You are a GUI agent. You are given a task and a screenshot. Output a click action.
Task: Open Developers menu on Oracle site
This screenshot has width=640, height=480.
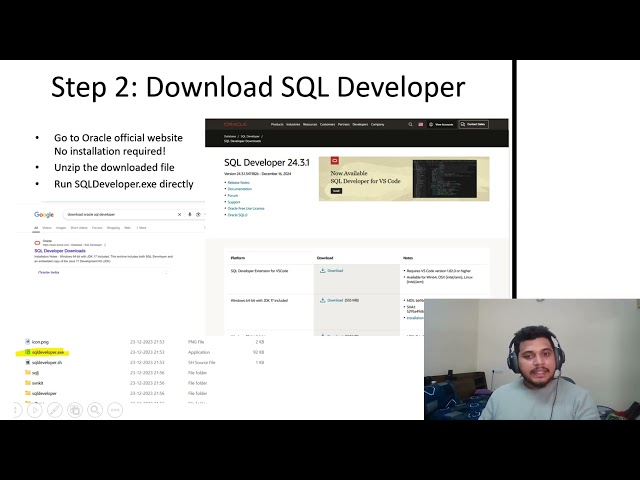[x=360, y=124]
